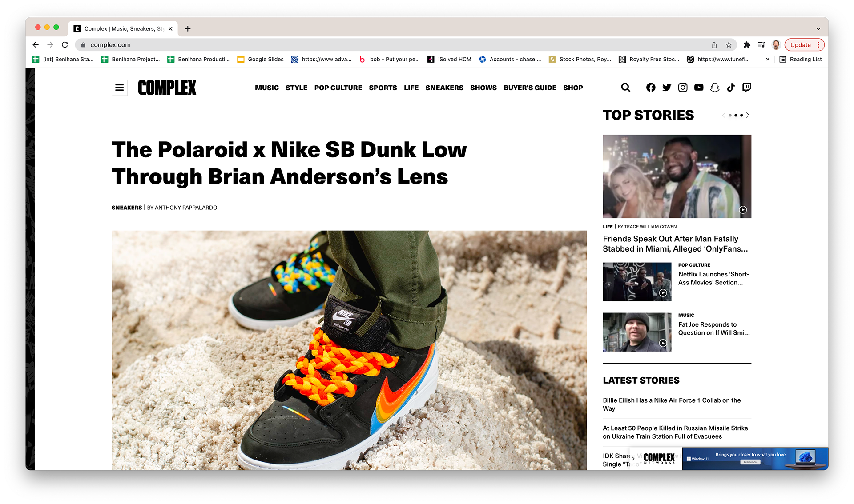Expand the hidden bookmarks overflow chevrons
This screenshot has width=854, height=504.
point(767,59)
